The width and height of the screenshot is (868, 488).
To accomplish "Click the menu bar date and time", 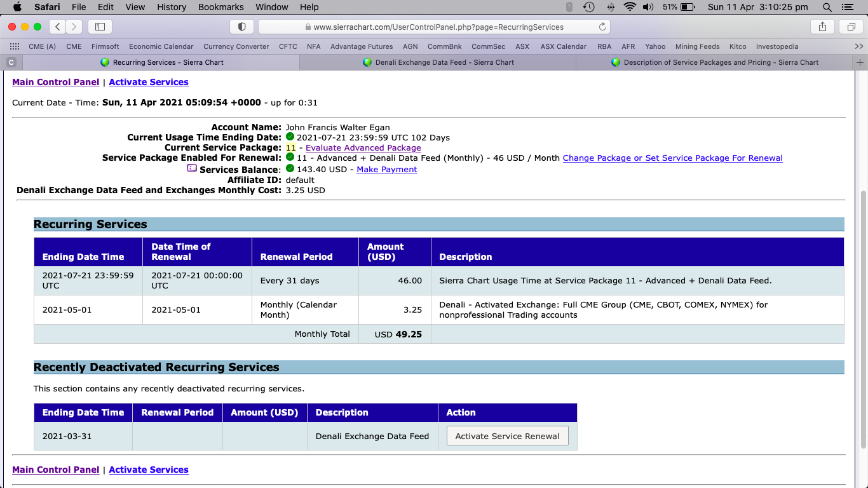I will (x=758, y=7).
